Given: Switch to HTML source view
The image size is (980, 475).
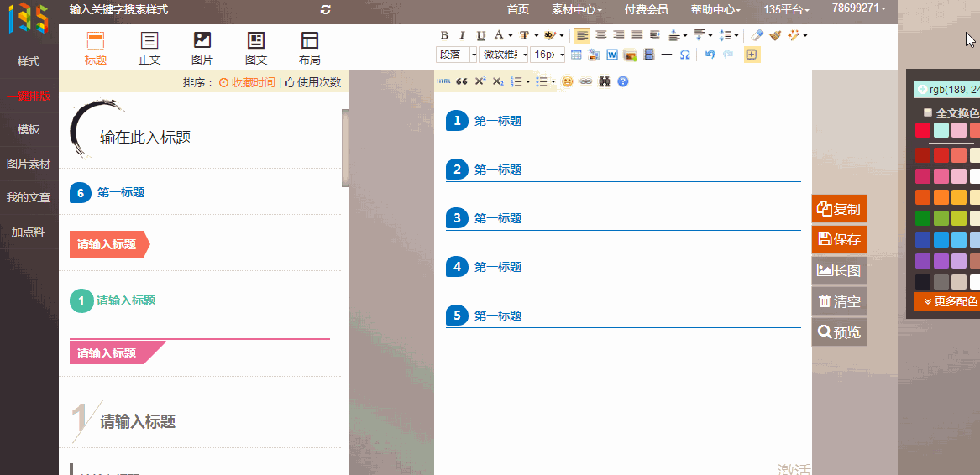Looking at the screenshot, I should [x=443, y=81].
